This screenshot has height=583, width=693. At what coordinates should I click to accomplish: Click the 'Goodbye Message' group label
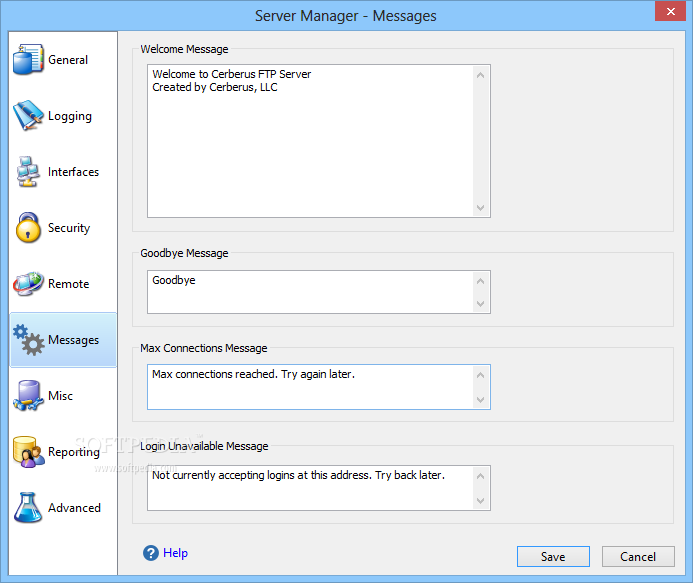184,253
